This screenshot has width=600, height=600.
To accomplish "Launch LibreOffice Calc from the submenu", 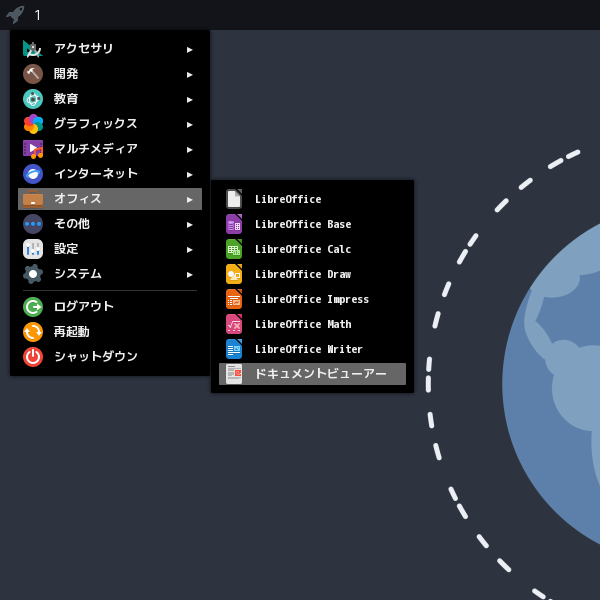I will 312,249.
